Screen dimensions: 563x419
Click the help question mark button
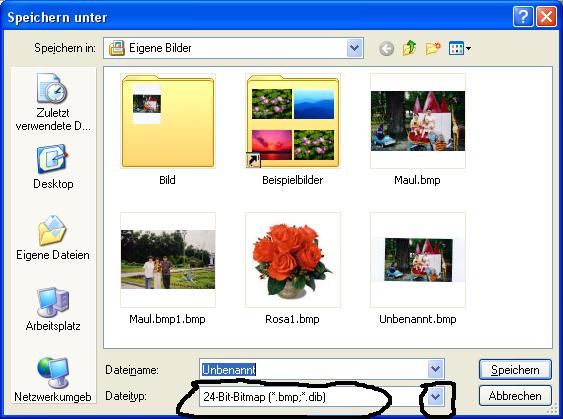tap(523, 17)
